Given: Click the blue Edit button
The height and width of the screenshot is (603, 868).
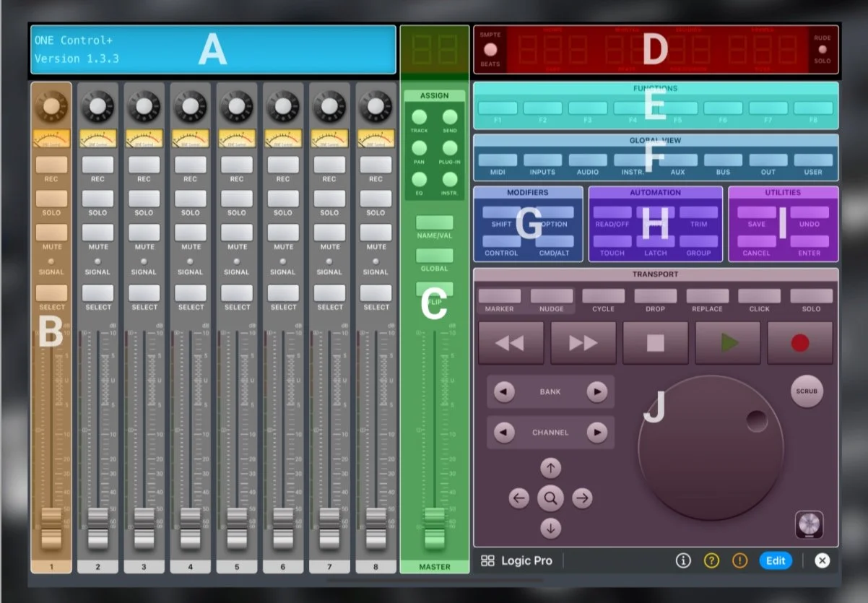Looking at the screenshot, I should (x=775, y=560).
